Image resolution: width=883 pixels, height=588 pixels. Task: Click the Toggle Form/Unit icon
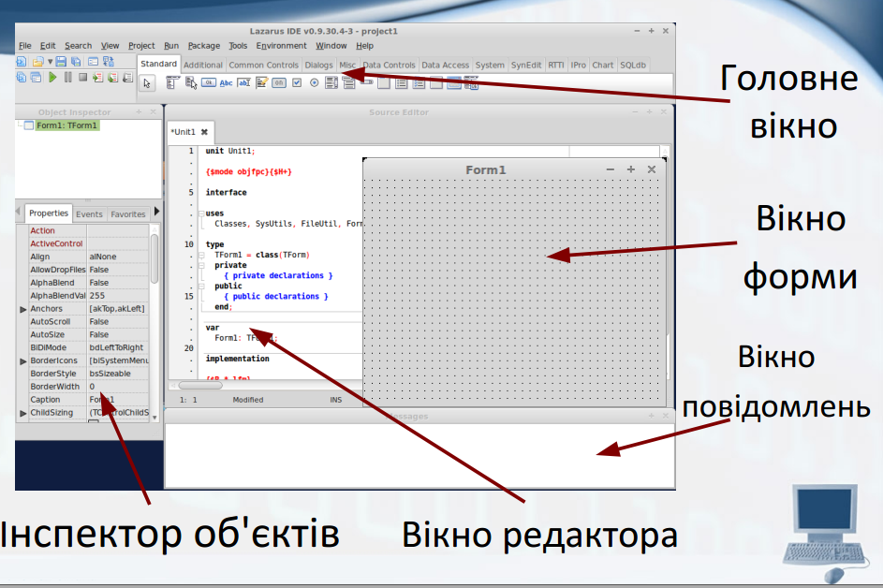[x=108, y=62]
